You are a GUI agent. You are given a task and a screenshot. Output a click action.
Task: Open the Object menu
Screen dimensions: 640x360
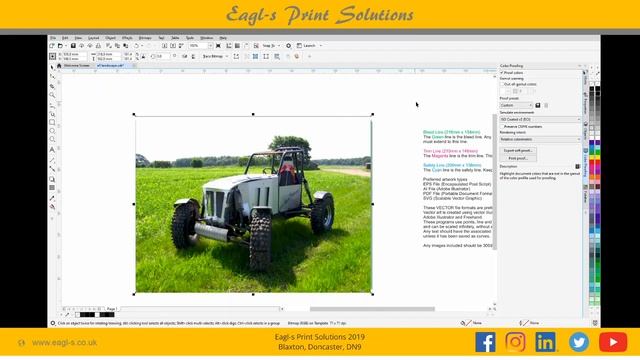click(x=111, y=38)
